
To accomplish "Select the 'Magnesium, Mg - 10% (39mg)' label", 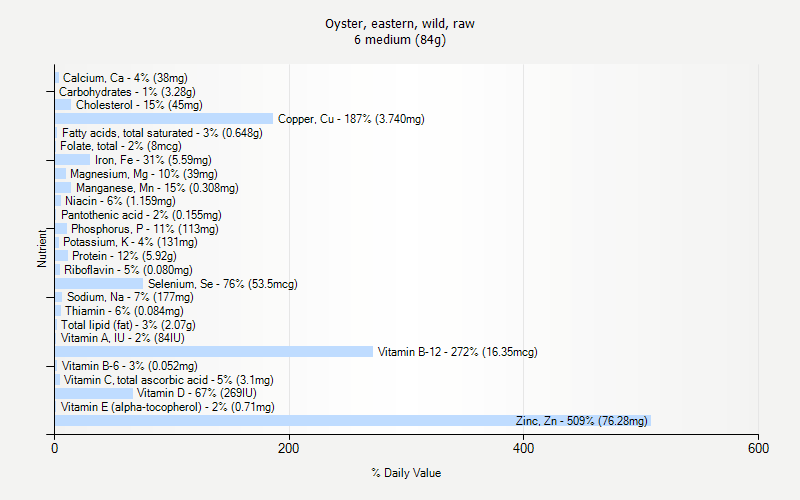I will tap(144, 174).
